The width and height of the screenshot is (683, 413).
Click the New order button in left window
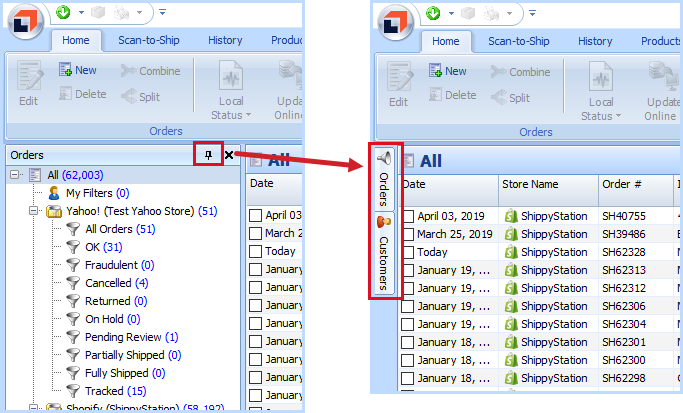[x=78, y=70]
